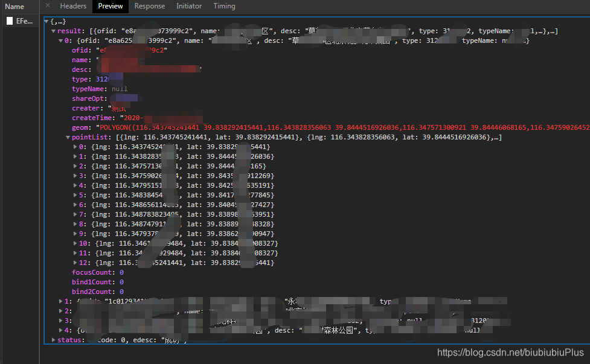Collapse the pointList array
Image resolution: width=590 pixels, height=364 pixels.
pyautogui.click(x=68, y=137)
